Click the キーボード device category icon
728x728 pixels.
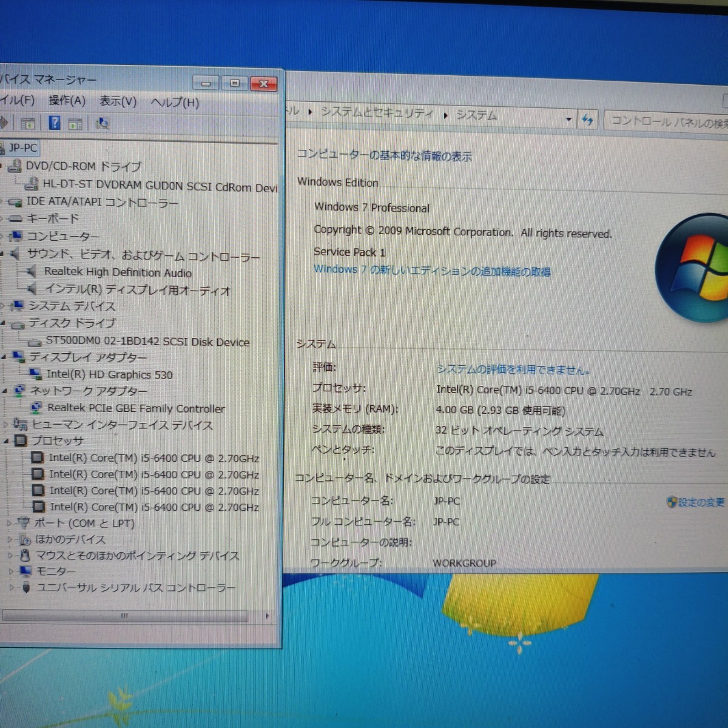click(16, 218)
